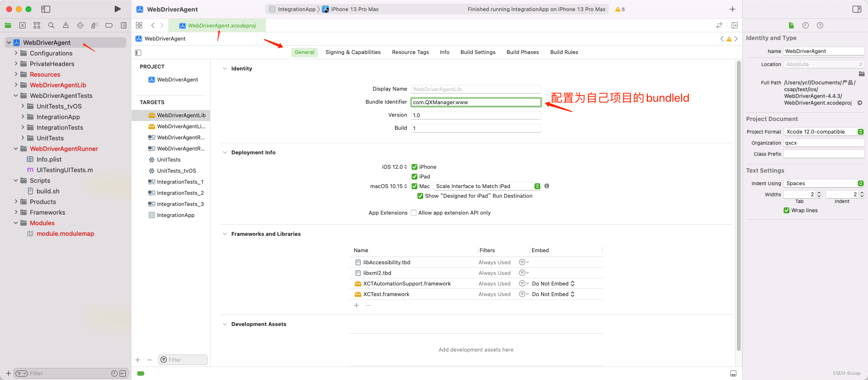Toggle the Wrap lines checkbox
This screenshot has height=380, width=868.
coord(787,210)
